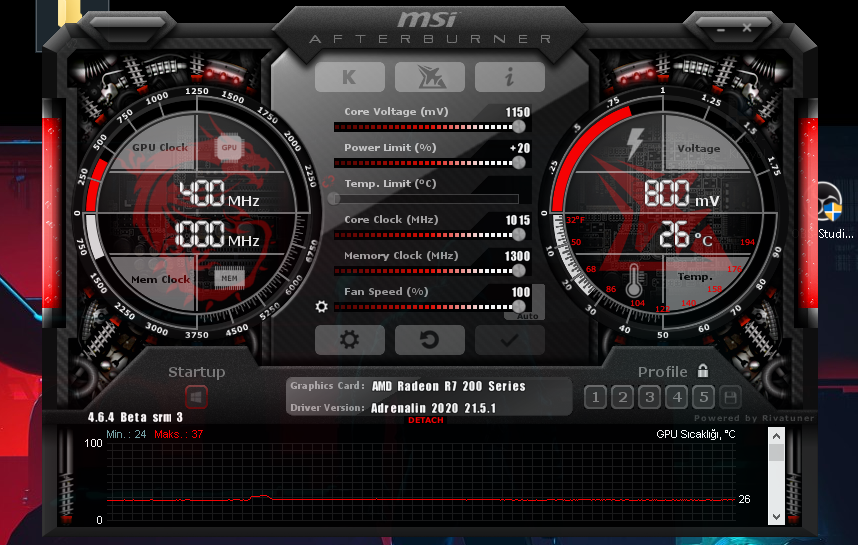Click graph scrollbar up arrow
The image size is (858, 545).
point(776,436)
